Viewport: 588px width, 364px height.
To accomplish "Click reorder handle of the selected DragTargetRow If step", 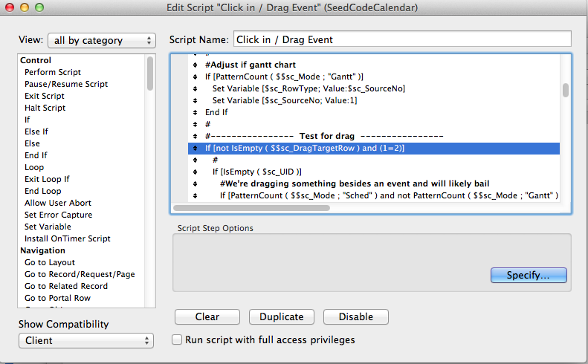I will click(195, 148).
